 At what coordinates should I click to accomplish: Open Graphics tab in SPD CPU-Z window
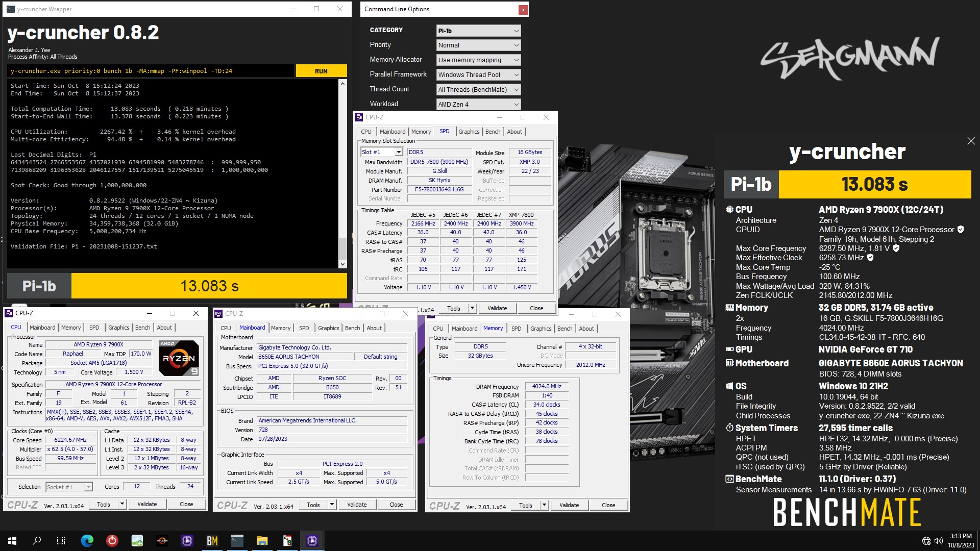pyautogui.click(x=469, y=132)
